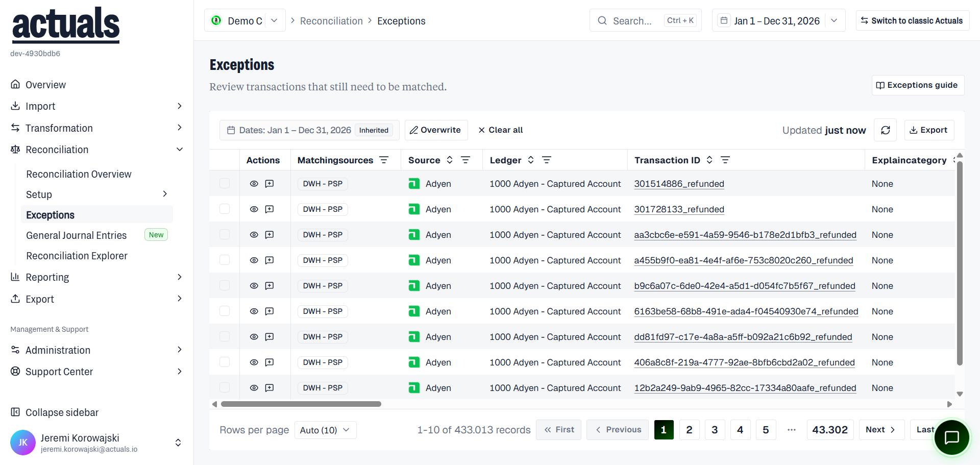Open the chat support bubble

click(x=952, y=437)
